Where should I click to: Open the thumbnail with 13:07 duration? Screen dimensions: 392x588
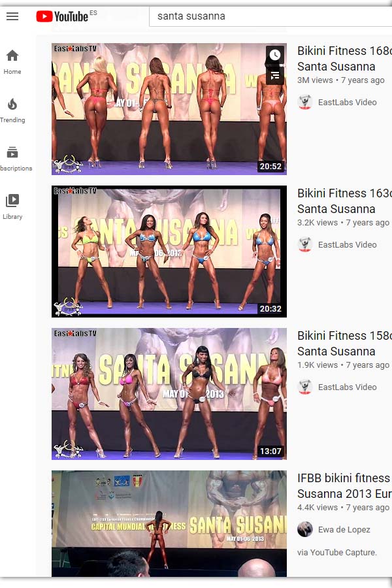[169, 394]
